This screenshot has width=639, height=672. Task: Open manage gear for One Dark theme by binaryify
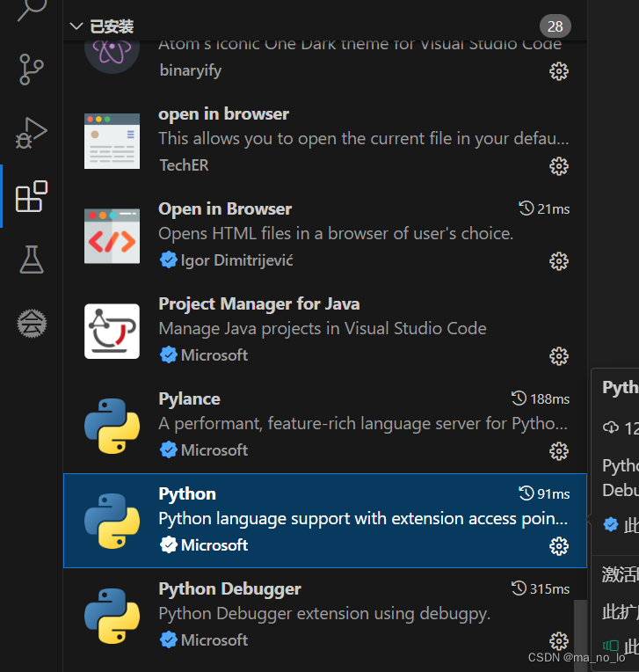(559, 71)
